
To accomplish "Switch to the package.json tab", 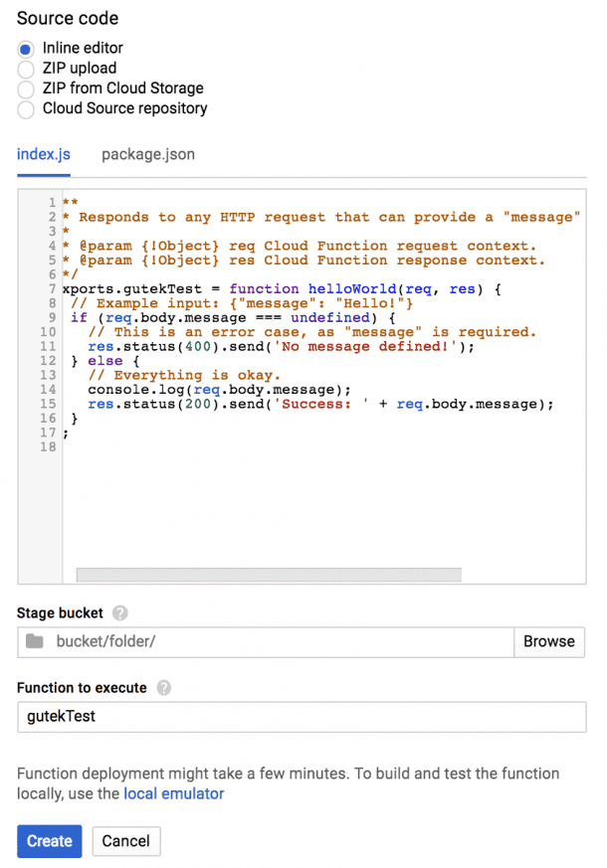I will pyautogui.click(x=147, y=154).
